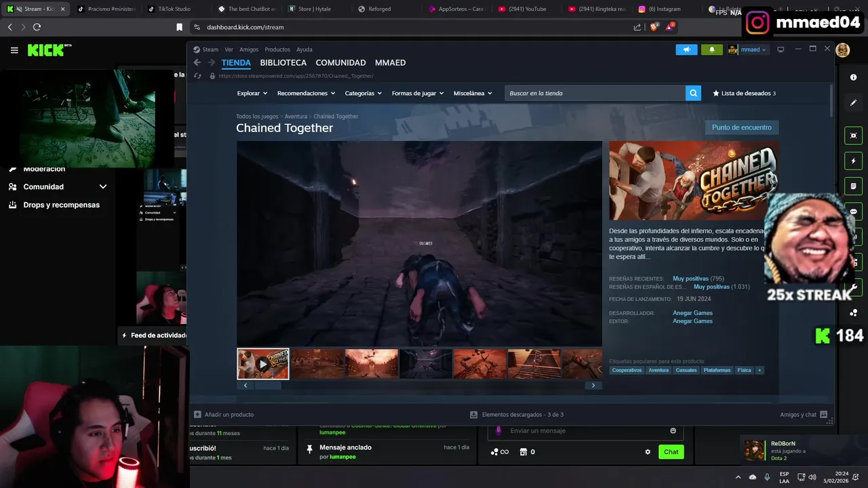
Task: Switch to TikTok Studio browser tab
Action: [x=176, y=9]
